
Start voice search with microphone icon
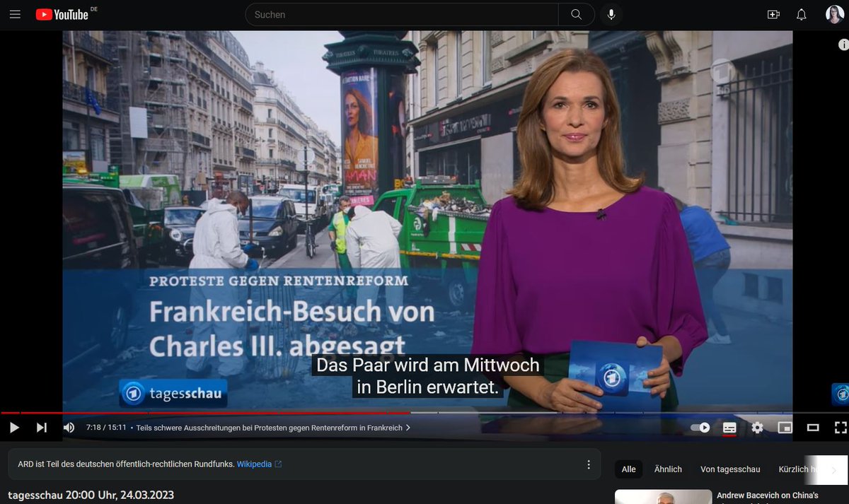[611, 14]
